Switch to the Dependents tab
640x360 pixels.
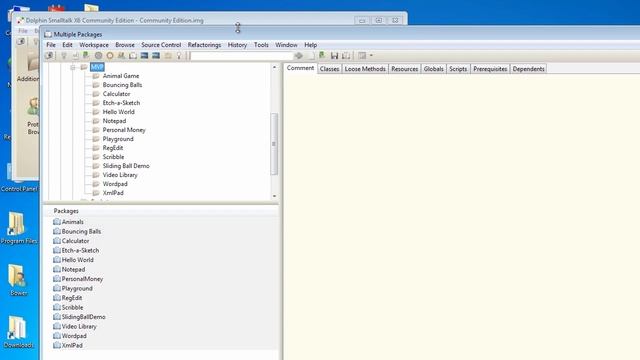529,69
